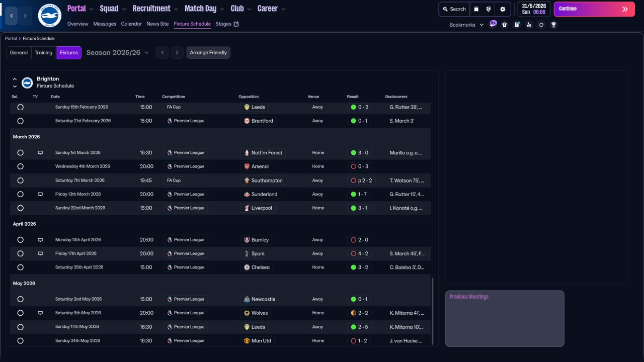Open the messages bubble with 9+ badge
644x362 pixels.
click(493, 24)
